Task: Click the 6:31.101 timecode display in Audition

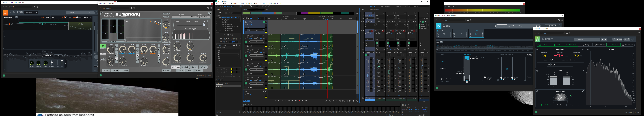Action: click(x=247, y=101)
